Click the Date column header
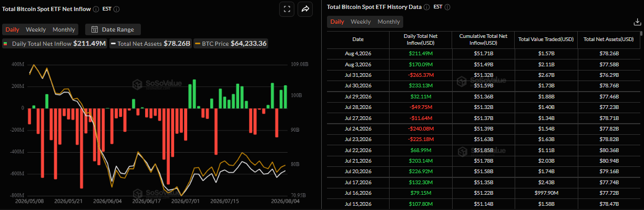The image size is (644, 210). pyautogui.click(x=357, y=39)
